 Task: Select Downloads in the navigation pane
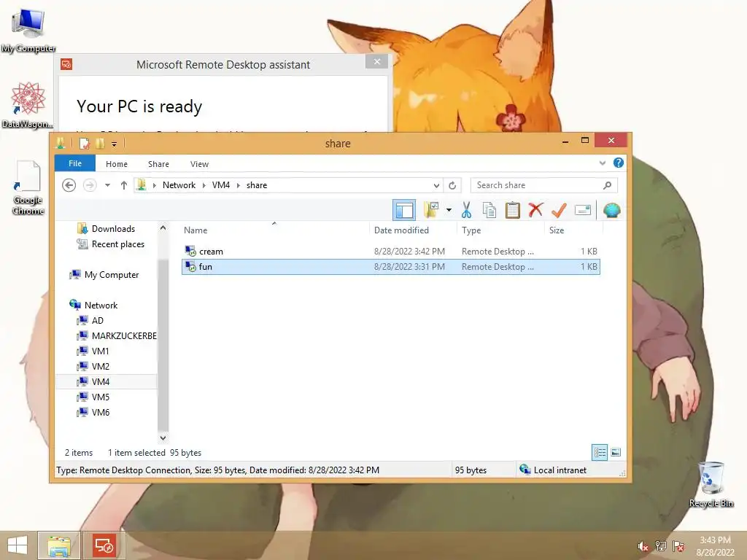point(113,229)
